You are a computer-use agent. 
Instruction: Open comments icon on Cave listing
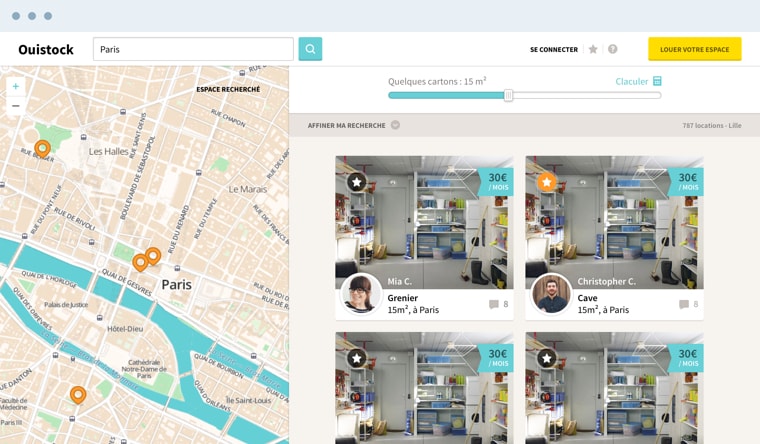(683, 304)
